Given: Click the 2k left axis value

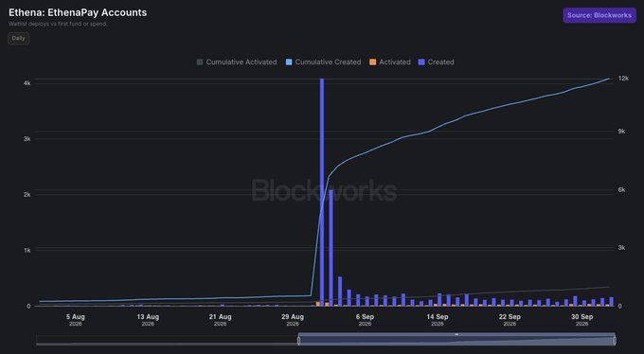Looking at the screenshot, I should point(27,194).
